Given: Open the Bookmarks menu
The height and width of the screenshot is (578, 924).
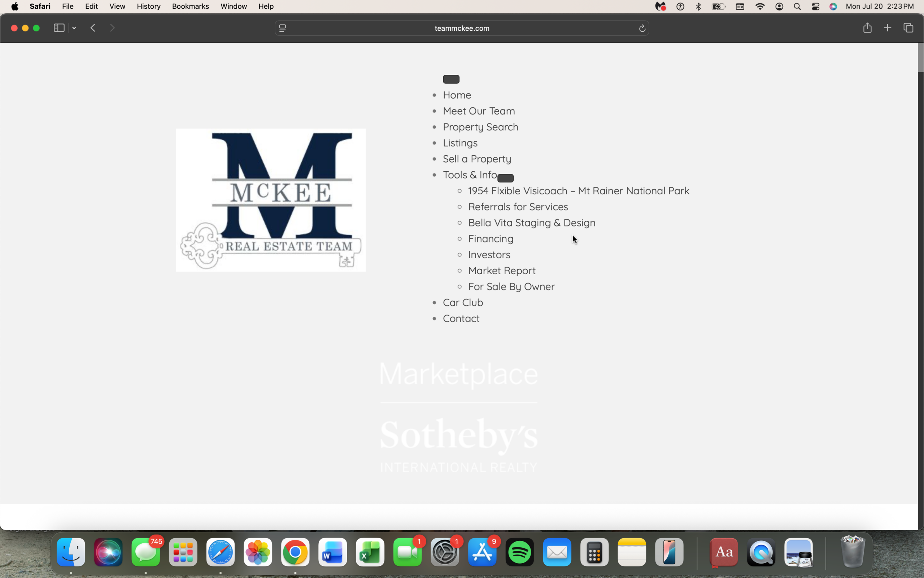Looking at the screenshot, I should click(191, 7).
